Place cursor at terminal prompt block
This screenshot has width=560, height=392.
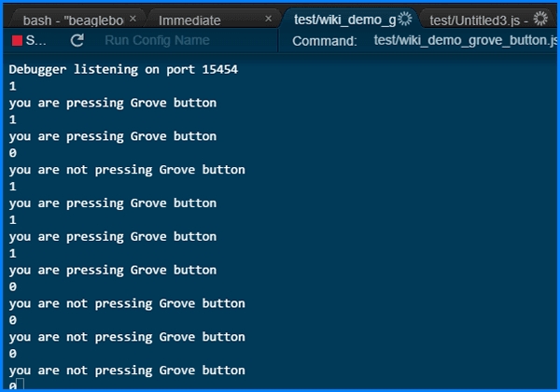[x=21, y=385]
